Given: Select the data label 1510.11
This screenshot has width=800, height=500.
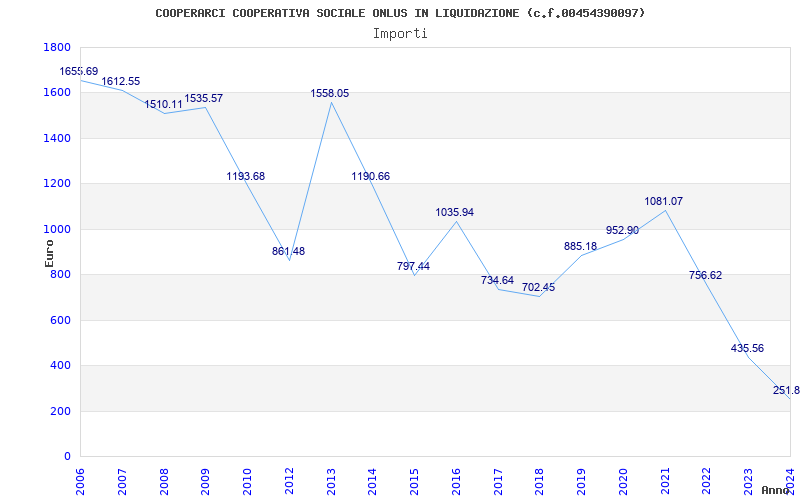Looking at the screenshot, I should click(x=163, y=105).
